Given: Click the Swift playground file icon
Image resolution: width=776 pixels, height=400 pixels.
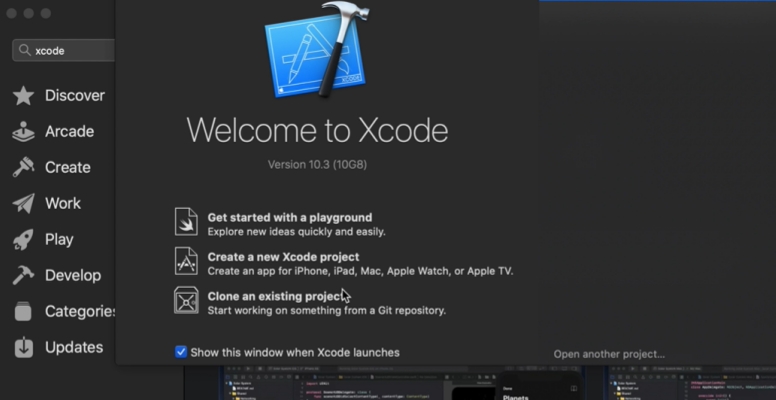Looking at the screenshot, I should click(x=186, y=222).
